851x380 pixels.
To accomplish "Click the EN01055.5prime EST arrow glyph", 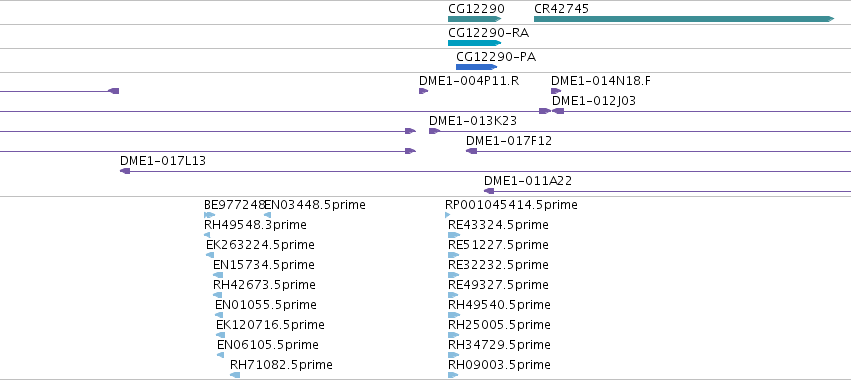I will (219, 315).
